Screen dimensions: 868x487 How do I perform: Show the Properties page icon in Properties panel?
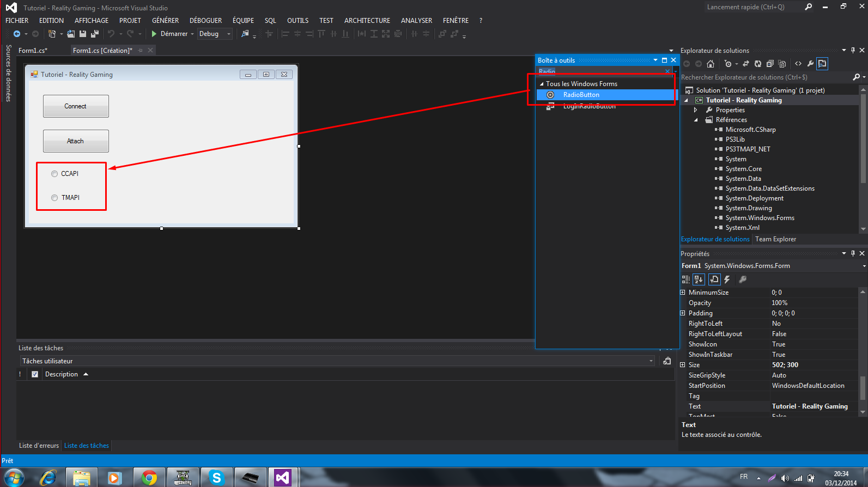714,279
